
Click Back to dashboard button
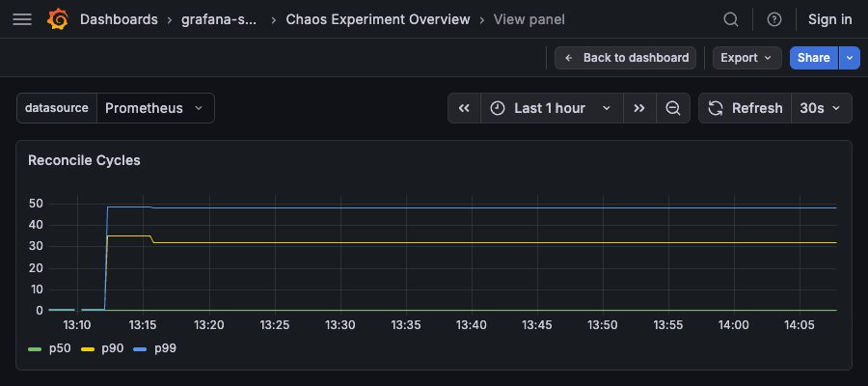[626, 58]
